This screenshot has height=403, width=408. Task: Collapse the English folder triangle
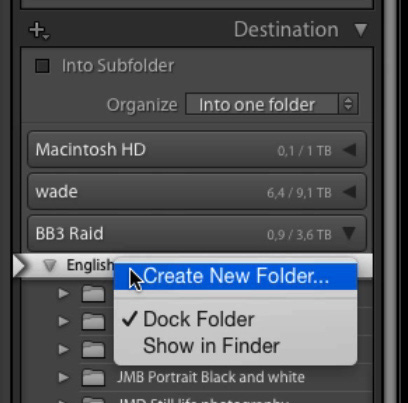(50, 265)
